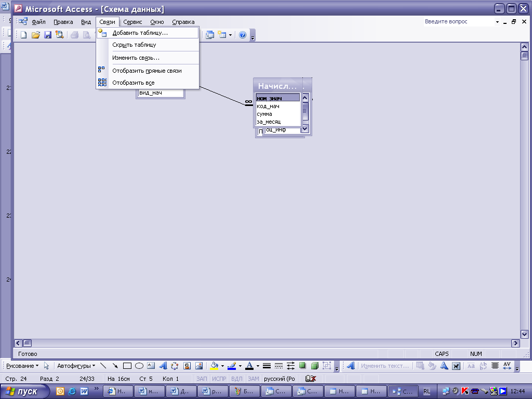Choose Изменить связь menu entry
This screenshot has width=532, height=399.
[148, 58]
